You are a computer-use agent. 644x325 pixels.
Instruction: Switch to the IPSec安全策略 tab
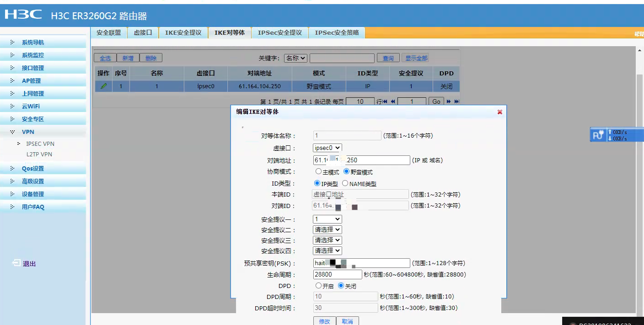pyautogui.click(x=337, y=32)
